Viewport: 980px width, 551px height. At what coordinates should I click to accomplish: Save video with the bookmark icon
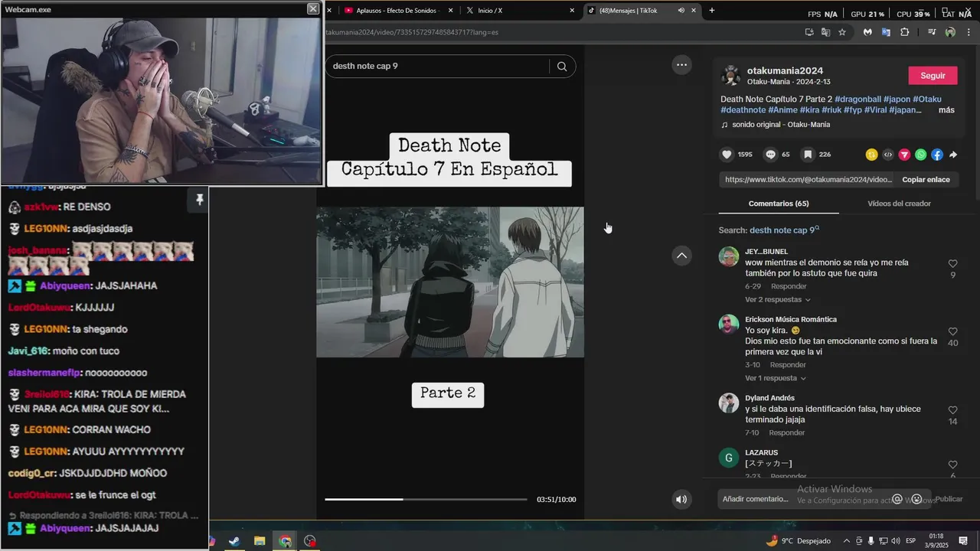[808, 155]
